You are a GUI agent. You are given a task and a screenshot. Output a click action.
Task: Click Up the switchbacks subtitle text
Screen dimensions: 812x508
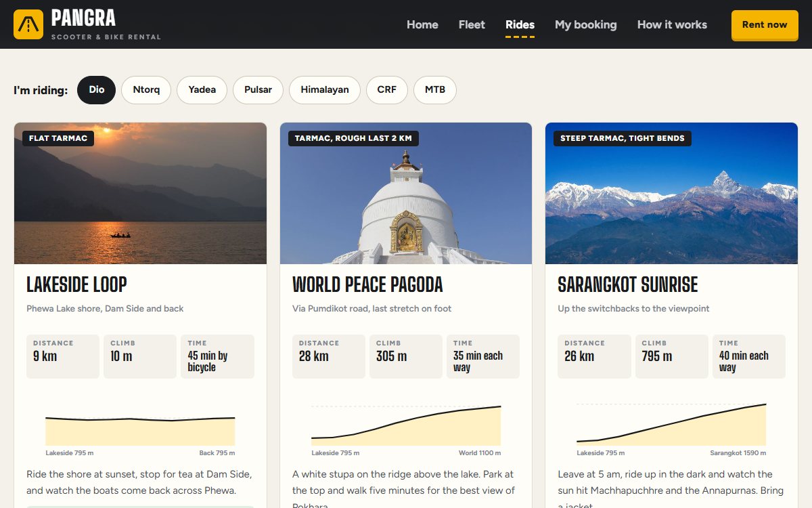click(x=633, y=308)
